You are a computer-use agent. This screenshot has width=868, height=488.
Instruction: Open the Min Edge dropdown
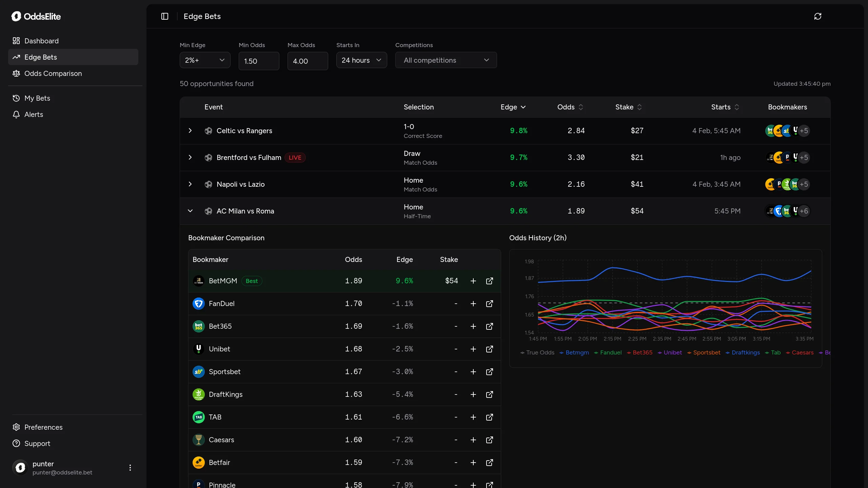[x=205, y=60]
